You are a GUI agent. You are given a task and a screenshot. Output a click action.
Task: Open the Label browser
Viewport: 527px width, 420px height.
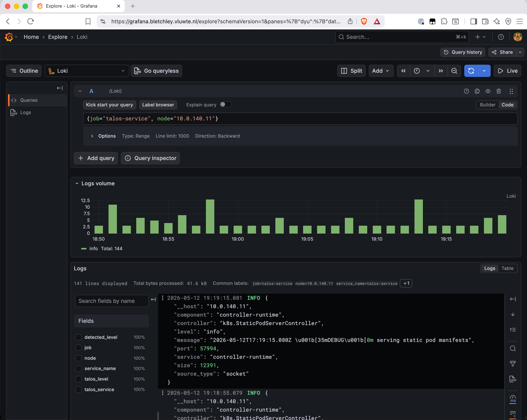pyautogui.click(x=158, y=105)
